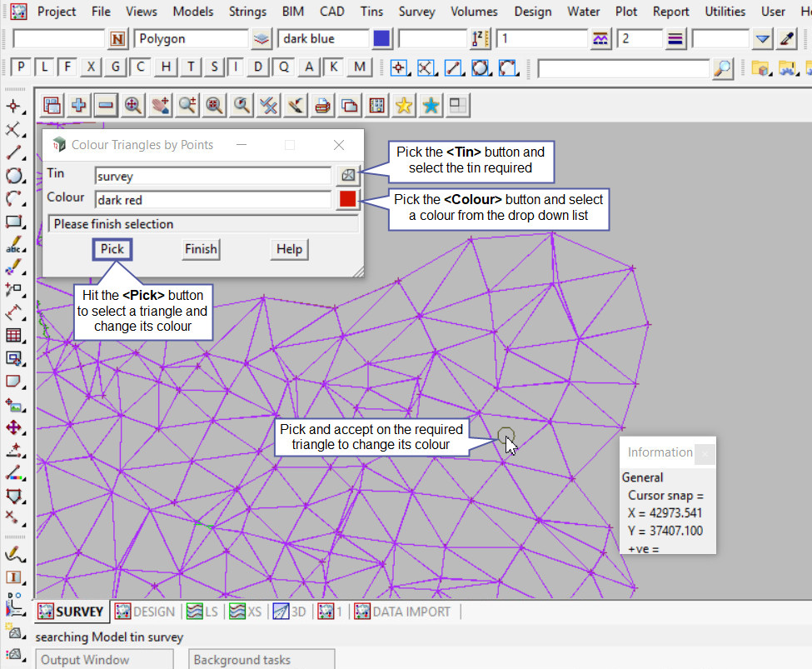Screen dimensions: 812x669
Task: Click the Tin select button beside survey
Action: coord(346,175)
